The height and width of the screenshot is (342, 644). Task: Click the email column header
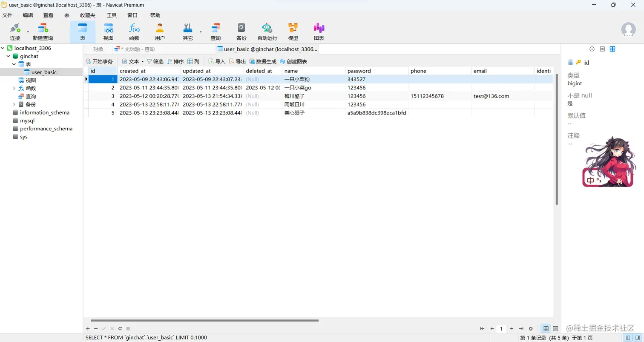coord(503,71)
